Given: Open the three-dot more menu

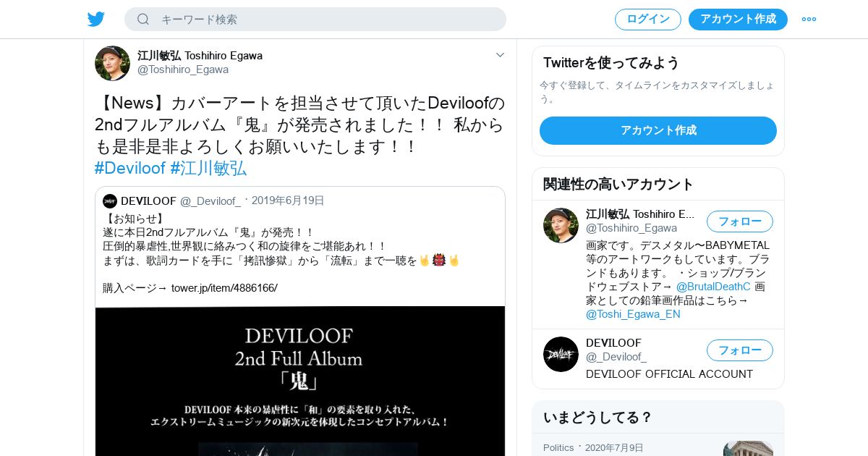Looking at the screenshot, I should (809, 20).
